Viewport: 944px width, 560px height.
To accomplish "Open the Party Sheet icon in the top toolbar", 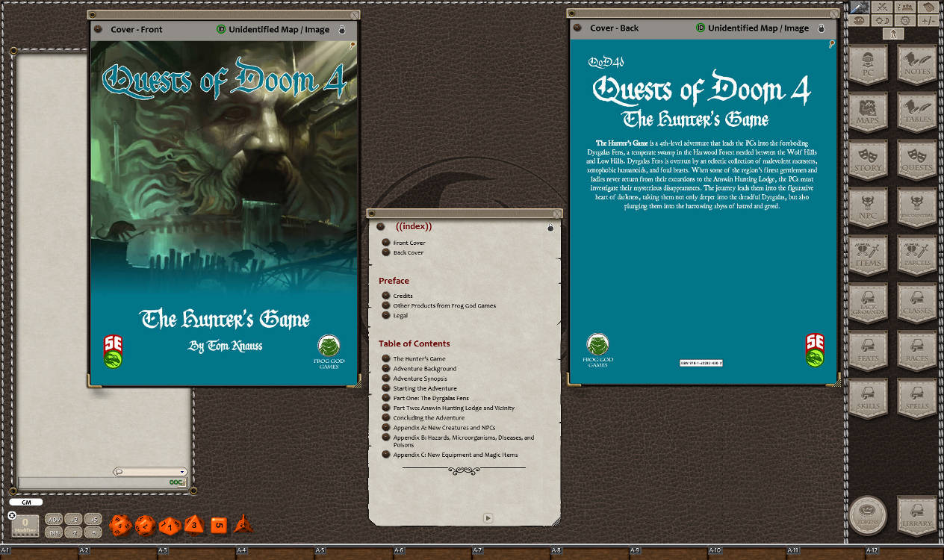I will pos(905,6).
